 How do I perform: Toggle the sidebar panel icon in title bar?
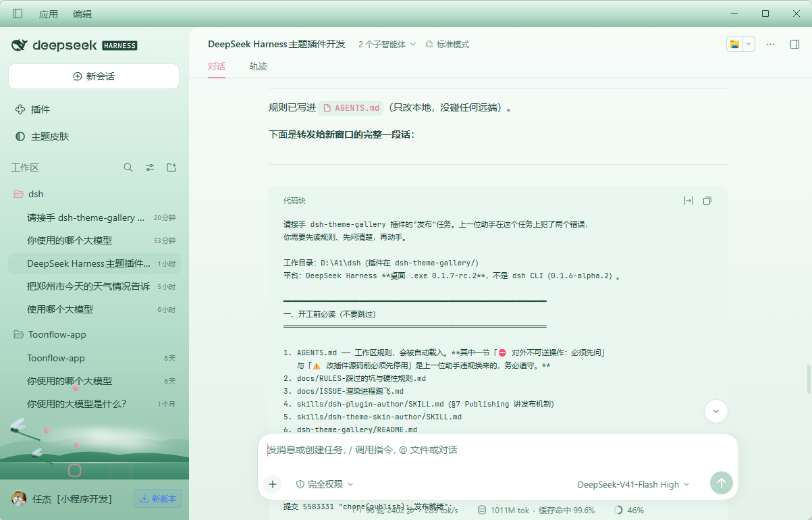point(18,14)
